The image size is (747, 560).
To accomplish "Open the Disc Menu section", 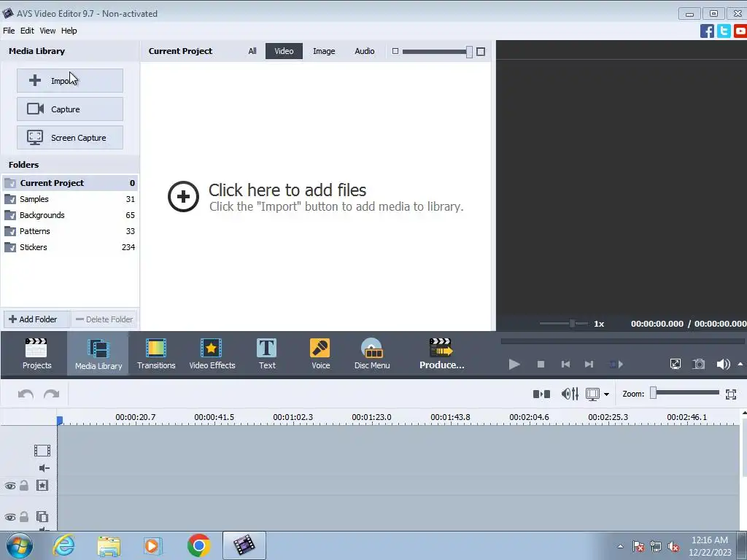I will pos(372,354).
